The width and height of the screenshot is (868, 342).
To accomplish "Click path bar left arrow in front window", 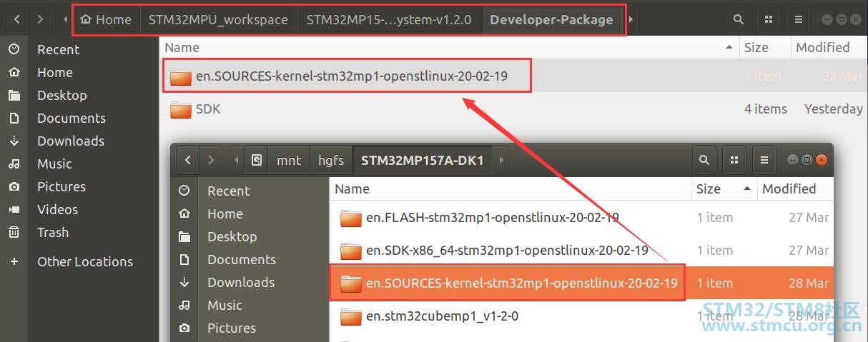I will click(237, 160).
